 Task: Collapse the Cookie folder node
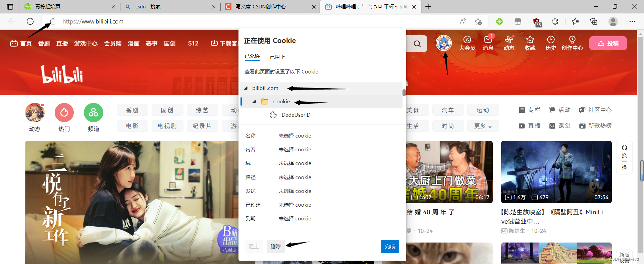(254, 102)
